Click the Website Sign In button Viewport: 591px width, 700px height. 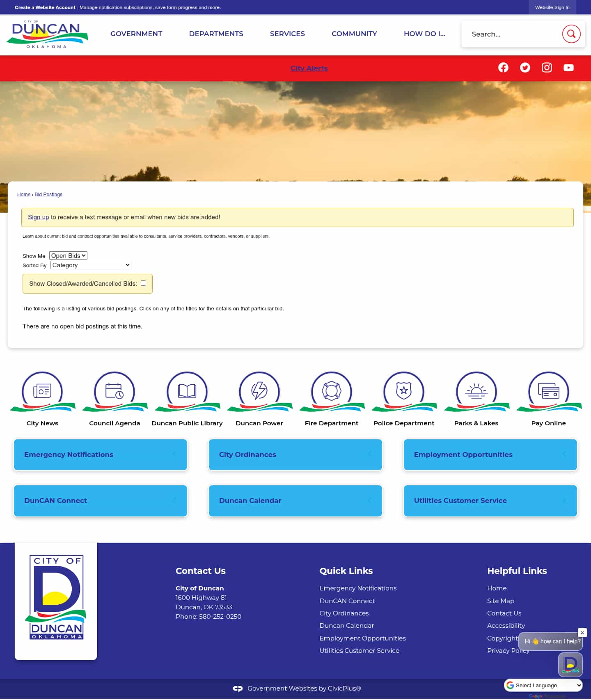(x=552, y=7)
